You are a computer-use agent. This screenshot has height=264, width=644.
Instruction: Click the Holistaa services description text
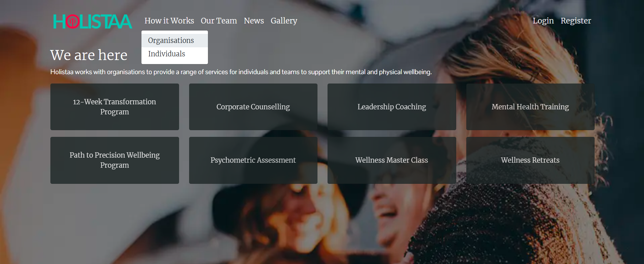click(241, 72)
